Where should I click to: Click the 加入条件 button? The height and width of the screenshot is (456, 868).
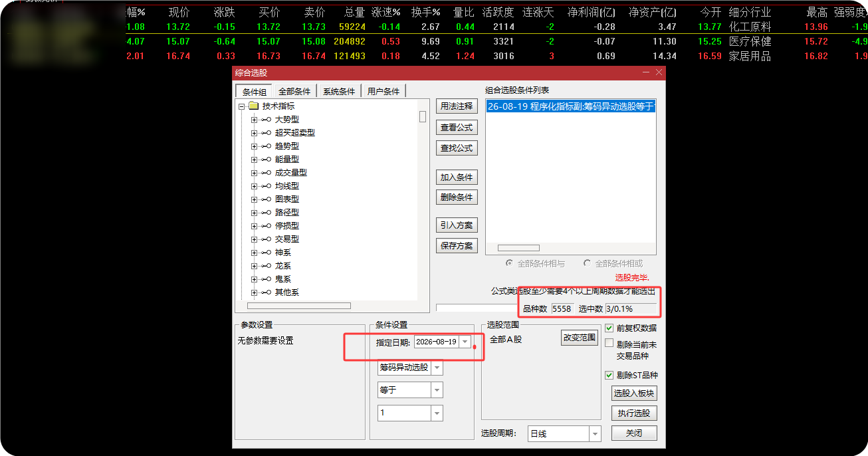457,177
